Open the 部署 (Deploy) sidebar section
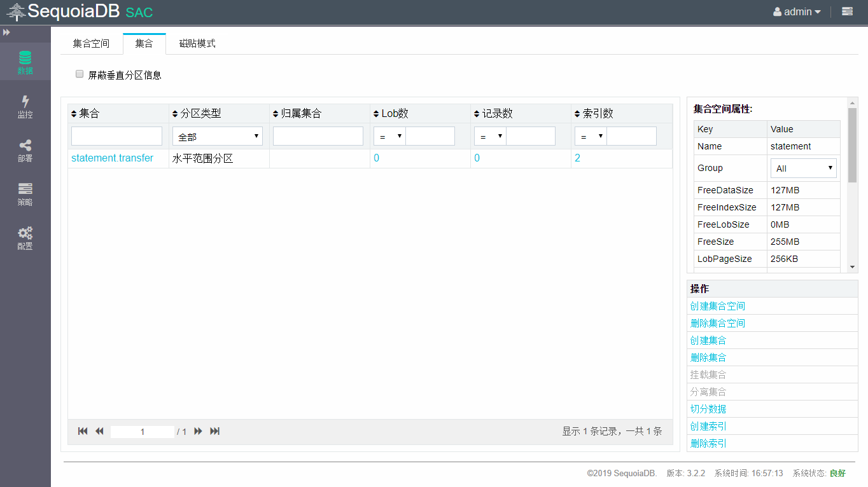868x487 pixels. pos(25,151)
